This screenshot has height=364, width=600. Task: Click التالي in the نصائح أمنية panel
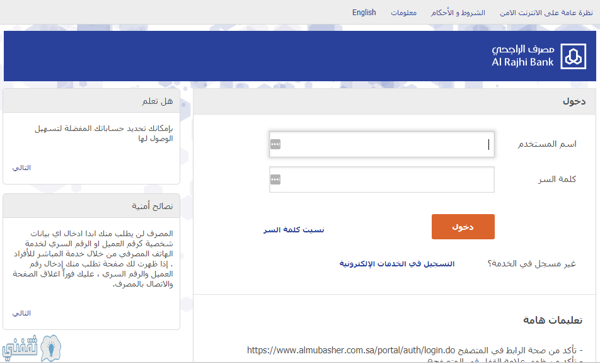pyautogui.click(x=21, y=313)
